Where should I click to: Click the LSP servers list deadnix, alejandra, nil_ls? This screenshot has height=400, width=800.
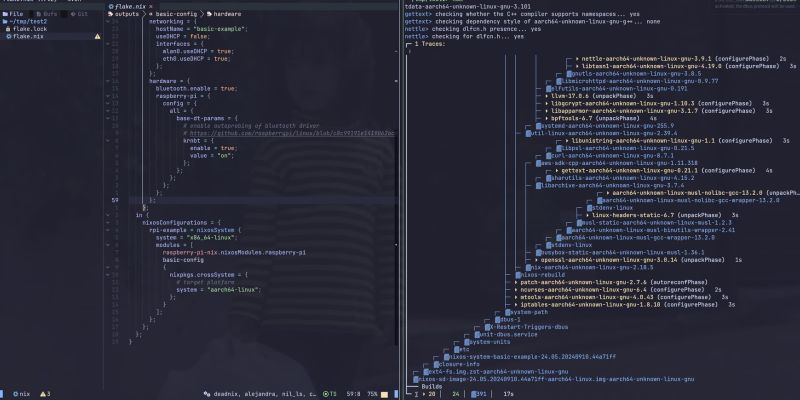(x=265, y=394)
